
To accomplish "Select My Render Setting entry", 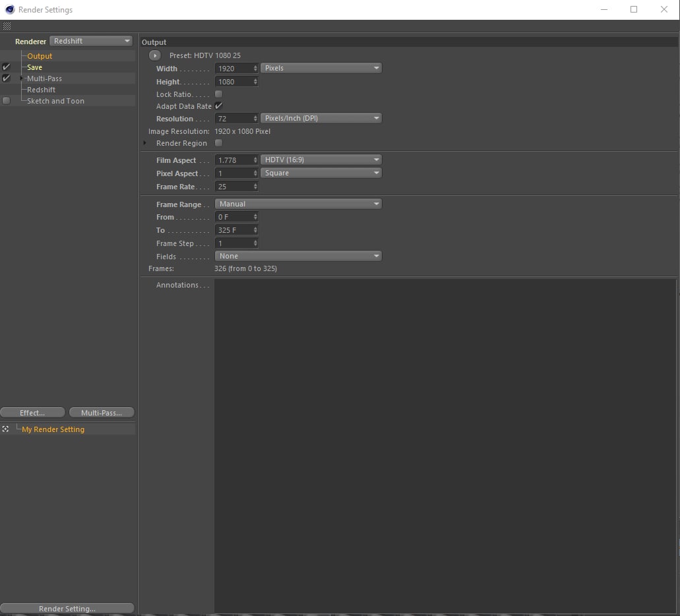I will pyautogui.click(x=53, y=429).
